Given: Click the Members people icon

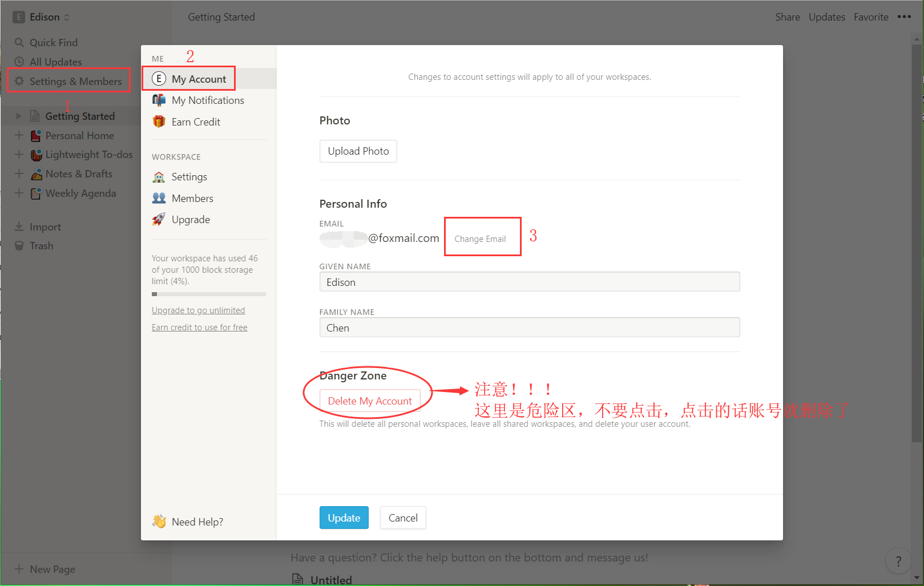Looking at the screenshot, I should point(159,198).
